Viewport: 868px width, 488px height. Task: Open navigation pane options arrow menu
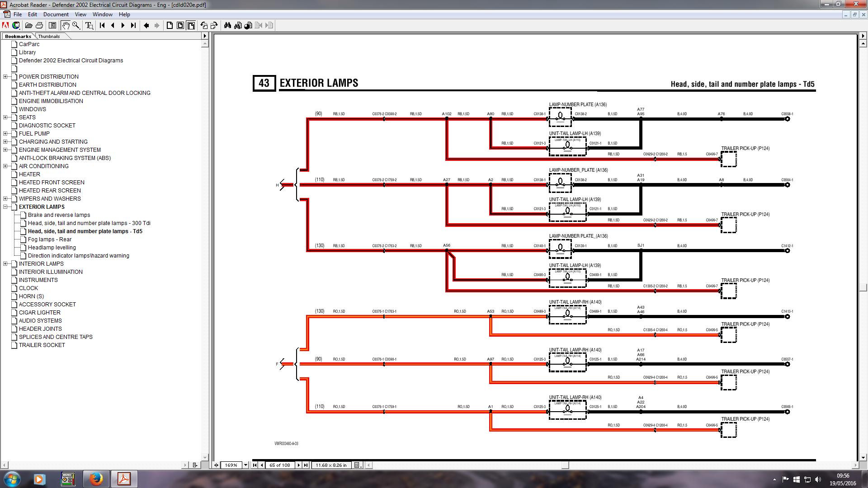(204, 36)
